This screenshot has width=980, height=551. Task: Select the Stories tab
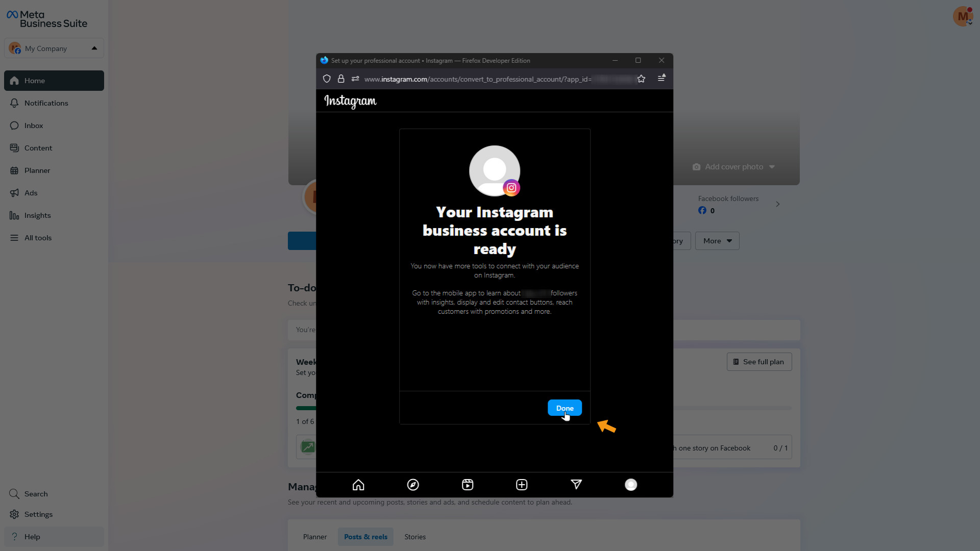[x=415, y=537]
